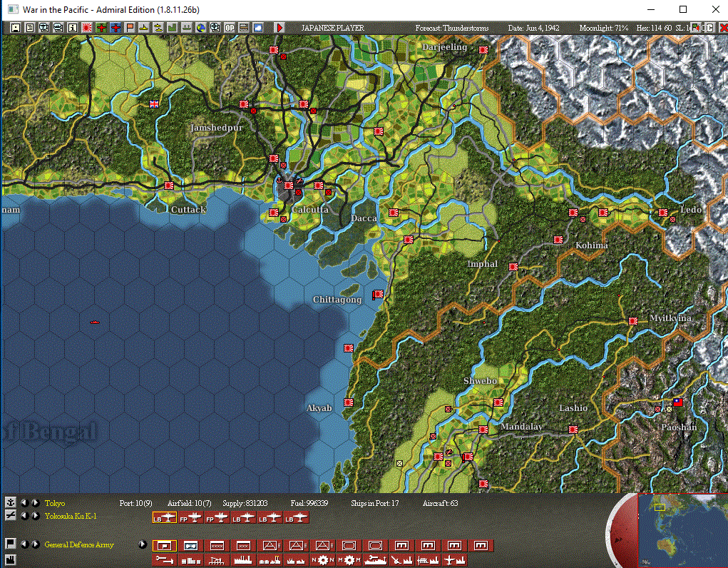This screenshot has width=728, height=568.
Task: Click the 'Ships in Port: 17' text
Action: (x=374, y=503)
